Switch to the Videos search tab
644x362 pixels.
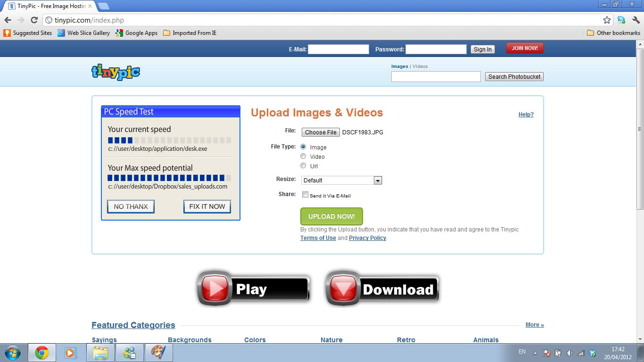tap(420, 66)
